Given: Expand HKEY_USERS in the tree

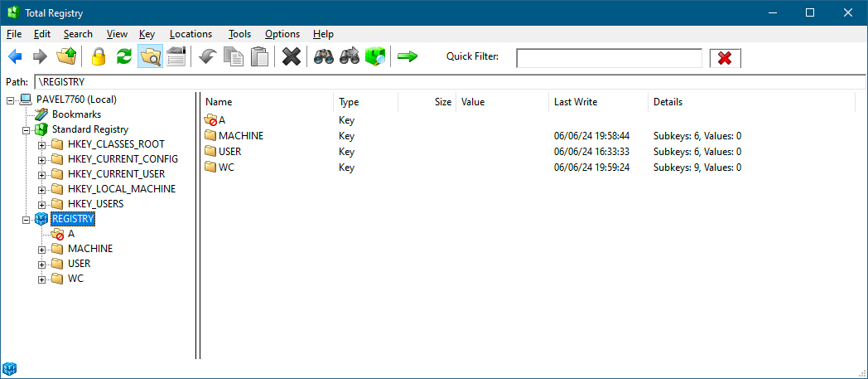Looking at the screenshot, I should pyautogui.click(x=41, y=205).
